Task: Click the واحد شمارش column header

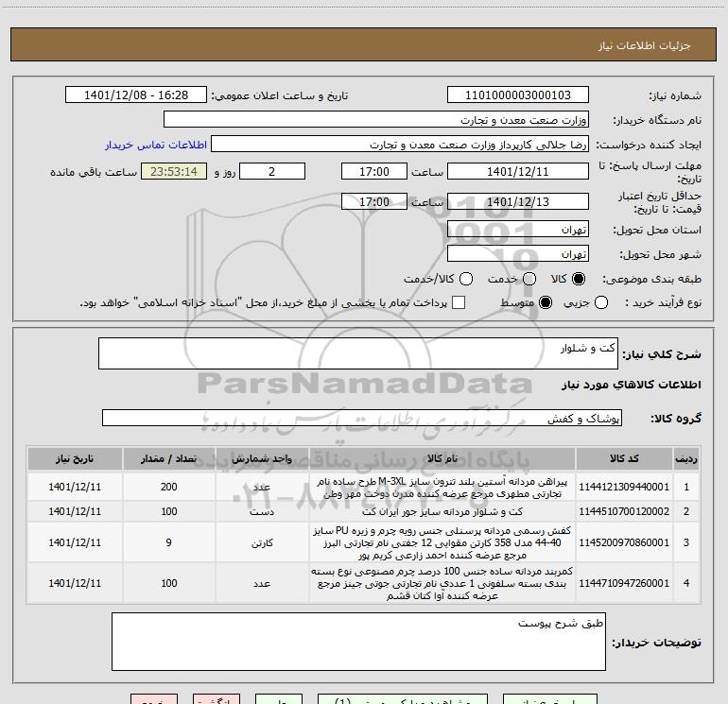Action: tap(262, 458)
